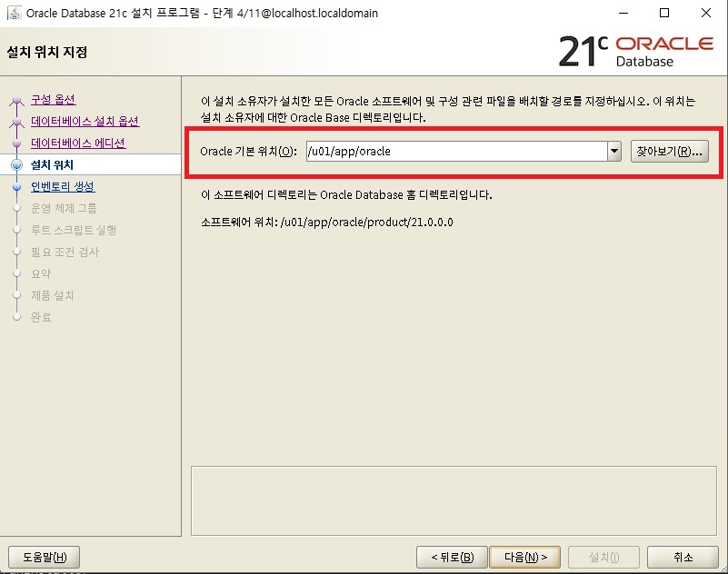Click the step marker next to 구성 옵션
The image size is (728, 574).
point(16,99)
